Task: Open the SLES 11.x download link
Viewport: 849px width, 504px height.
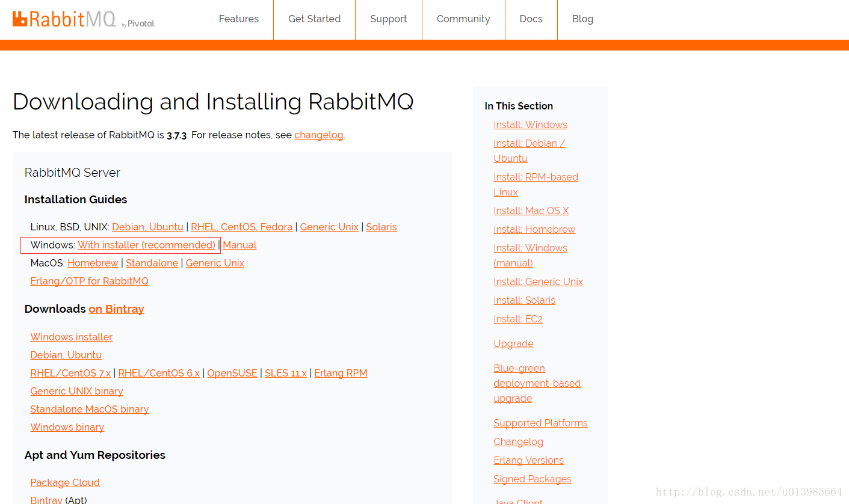Action: click(286, 373)
